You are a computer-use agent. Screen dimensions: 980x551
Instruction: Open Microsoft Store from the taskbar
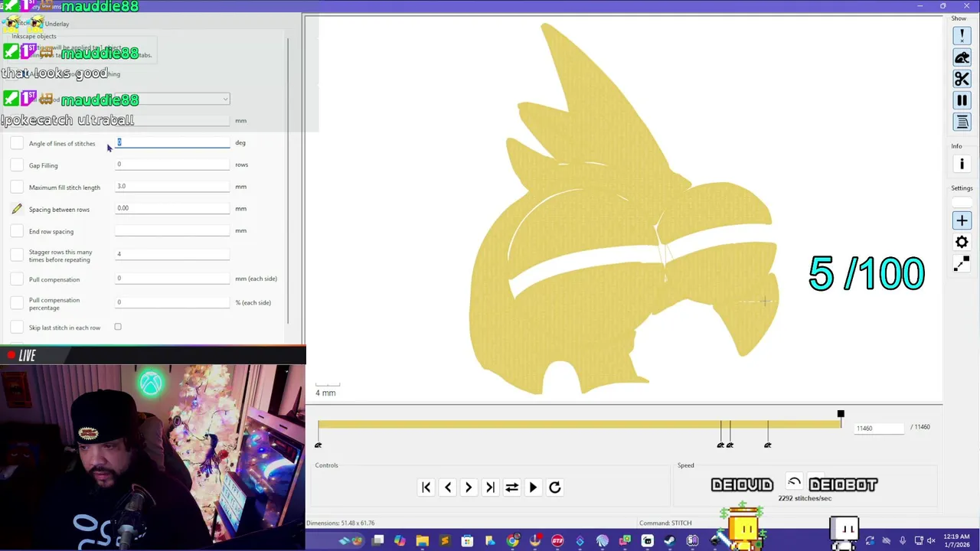pos(467,541)
